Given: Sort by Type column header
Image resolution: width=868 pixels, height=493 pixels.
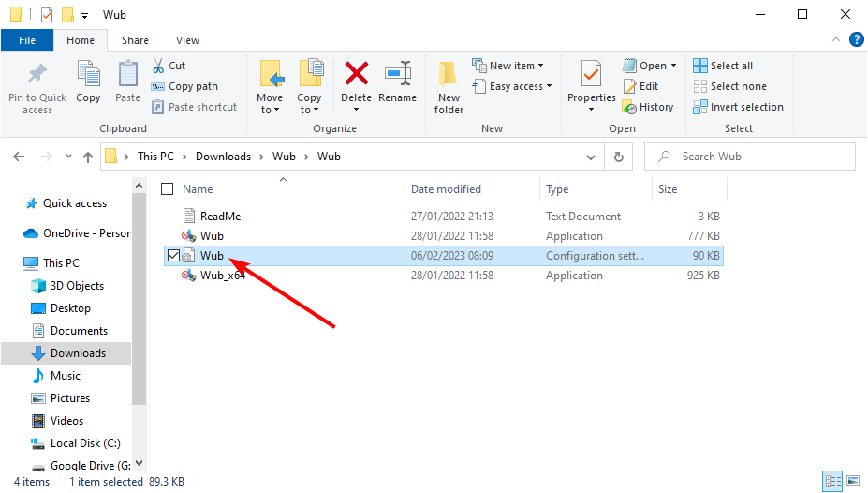Looking at the screenshot, I should tap(557, 189).
